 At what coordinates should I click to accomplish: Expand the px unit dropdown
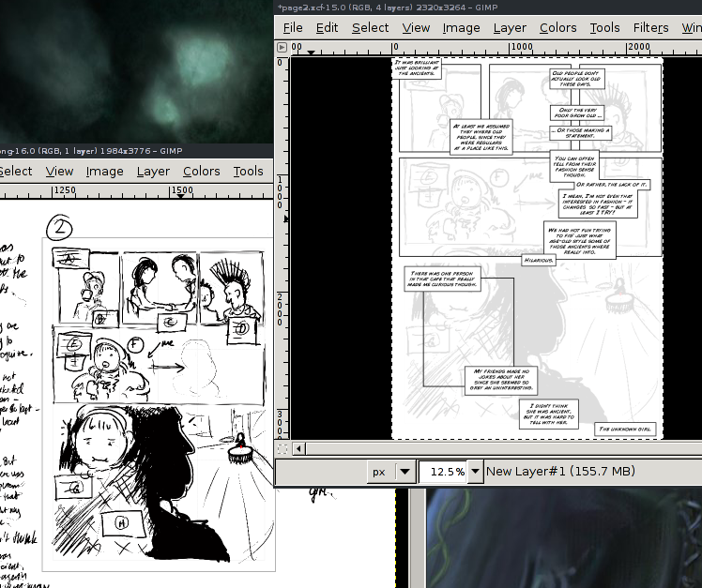point(404,472)
